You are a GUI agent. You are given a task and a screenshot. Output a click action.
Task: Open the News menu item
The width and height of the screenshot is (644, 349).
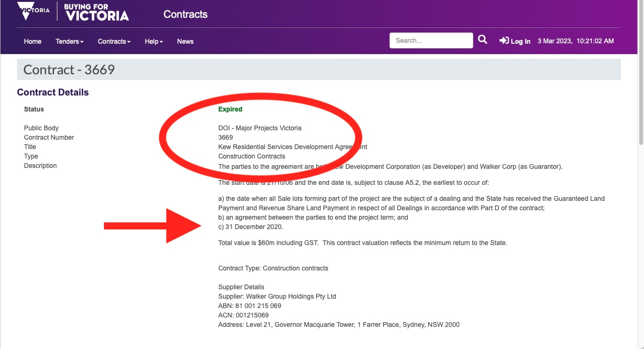pyautogui.click(x=185, y=41)
